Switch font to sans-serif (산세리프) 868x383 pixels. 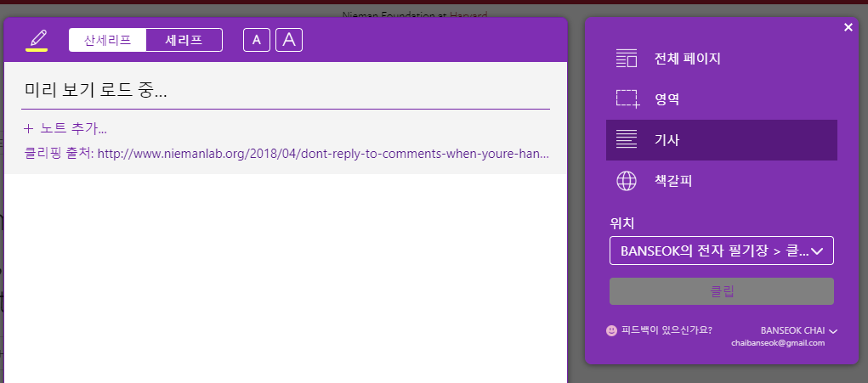click(107, 40)
